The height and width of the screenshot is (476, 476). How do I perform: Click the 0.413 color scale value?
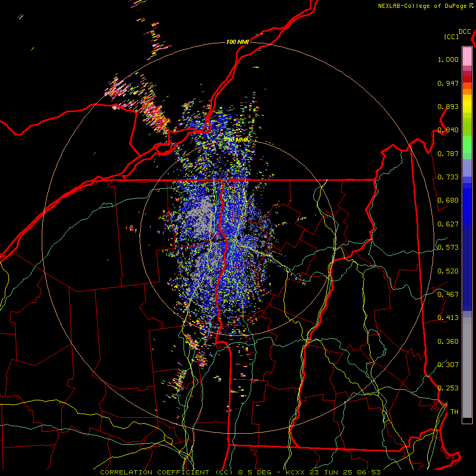coord(448,318)
